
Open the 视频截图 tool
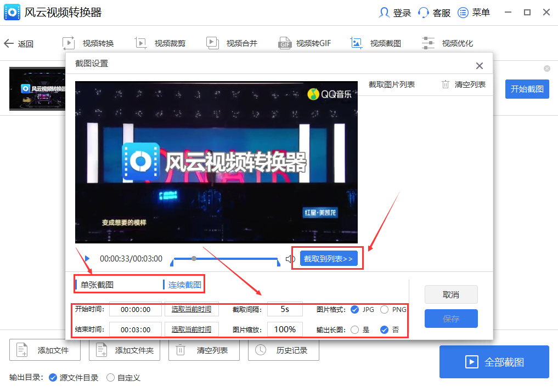376,43
